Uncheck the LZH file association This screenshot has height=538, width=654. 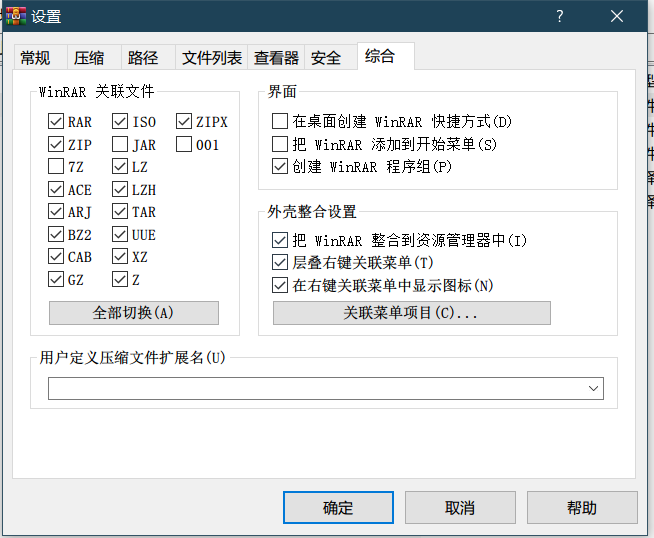[120, 189]
